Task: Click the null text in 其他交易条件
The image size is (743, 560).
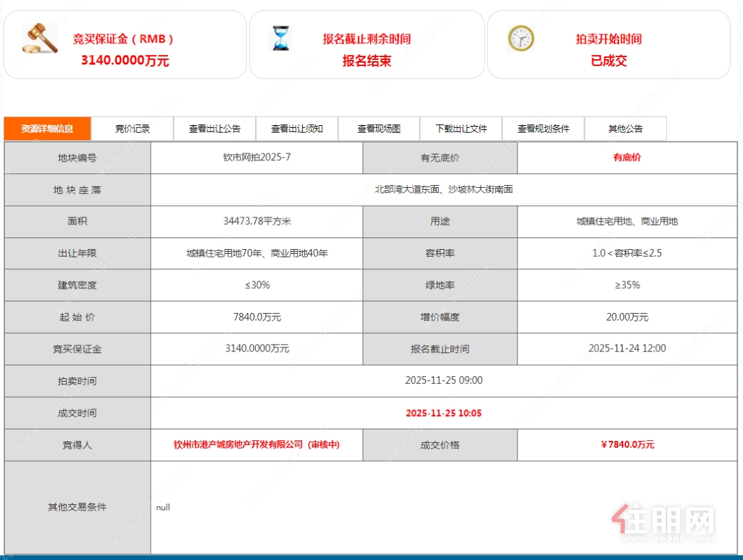Action: 163,508
